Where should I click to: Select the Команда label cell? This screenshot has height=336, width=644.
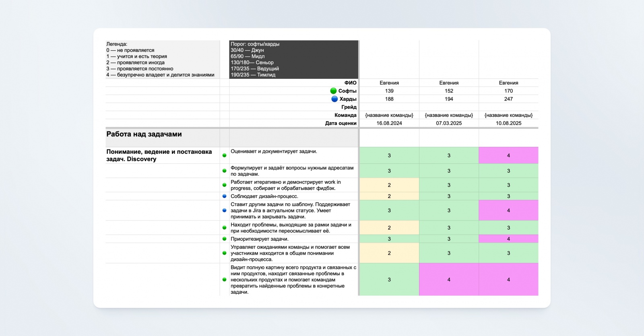click(x=294, y=115)
